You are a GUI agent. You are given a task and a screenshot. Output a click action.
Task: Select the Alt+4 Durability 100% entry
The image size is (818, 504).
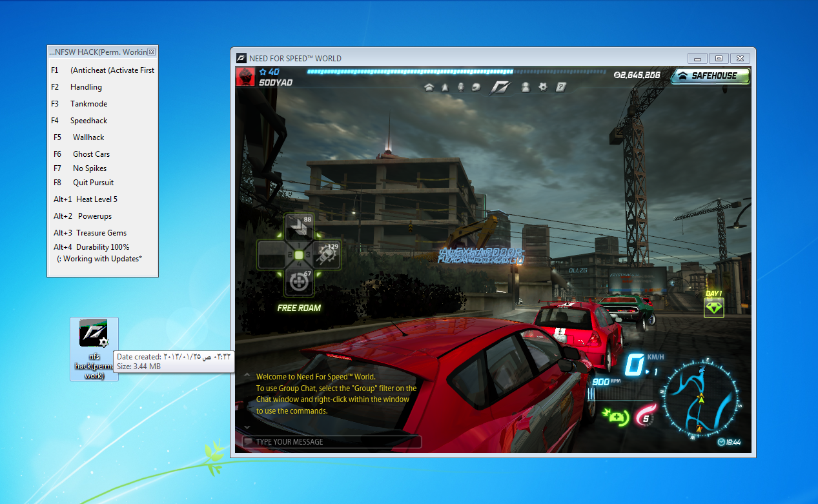[91, 247]
